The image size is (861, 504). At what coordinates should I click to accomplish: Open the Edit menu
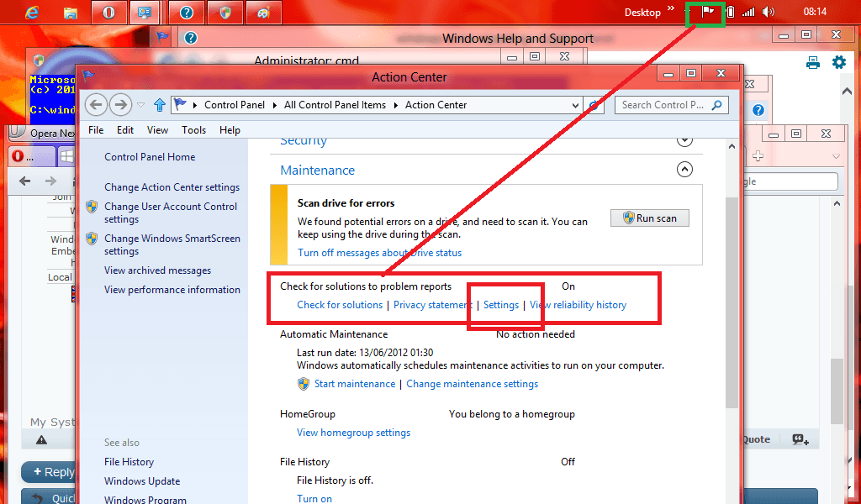pyautogui.click(x=124, y=130)
